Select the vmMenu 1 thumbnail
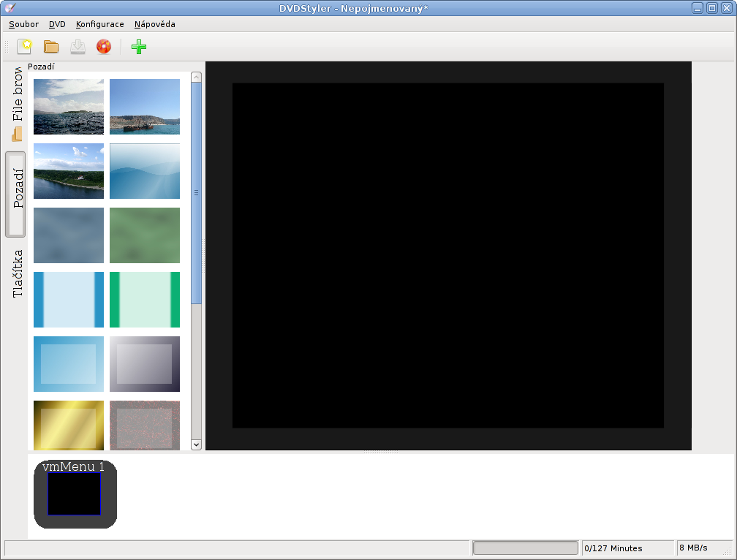Image resolution: width=737 pixels, height=560 pixels. (x=75, y=493)
